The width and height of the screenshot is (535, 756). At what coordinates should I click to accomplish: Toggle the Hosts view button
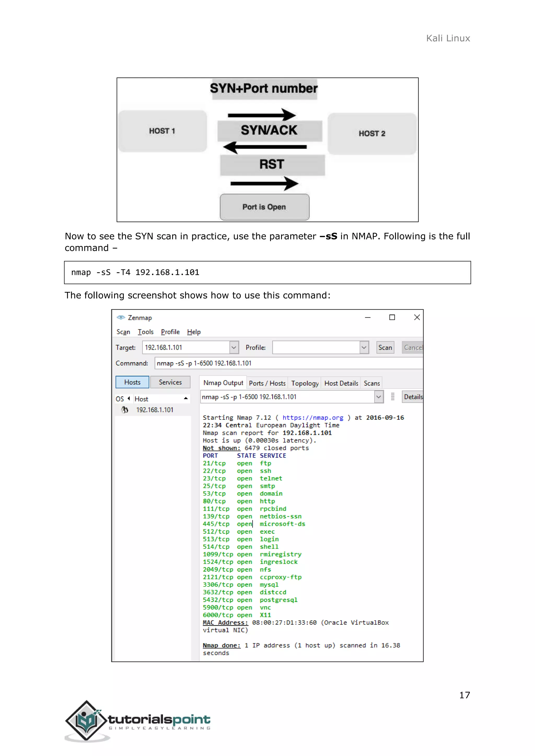132,382
